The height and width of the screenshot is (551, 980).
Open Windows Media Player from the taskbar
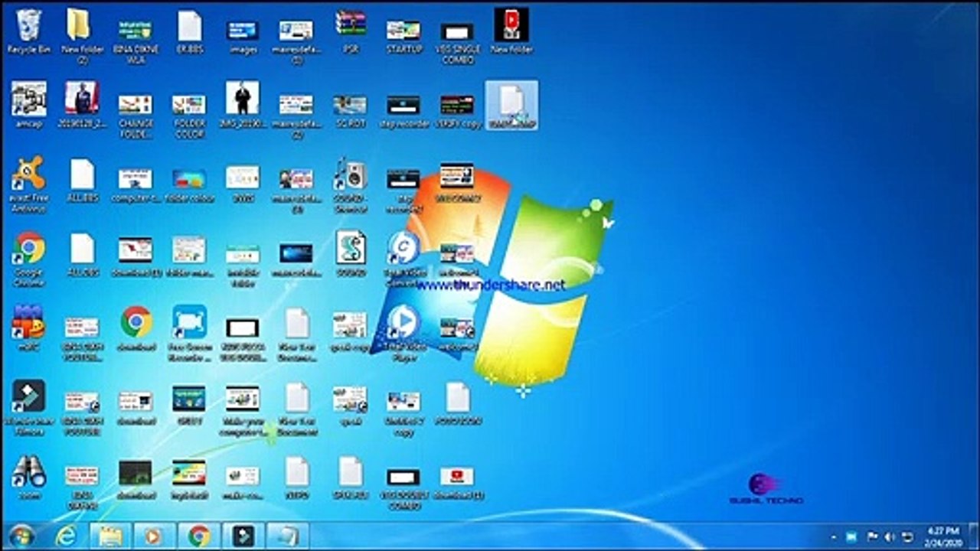tap(154, 536)
